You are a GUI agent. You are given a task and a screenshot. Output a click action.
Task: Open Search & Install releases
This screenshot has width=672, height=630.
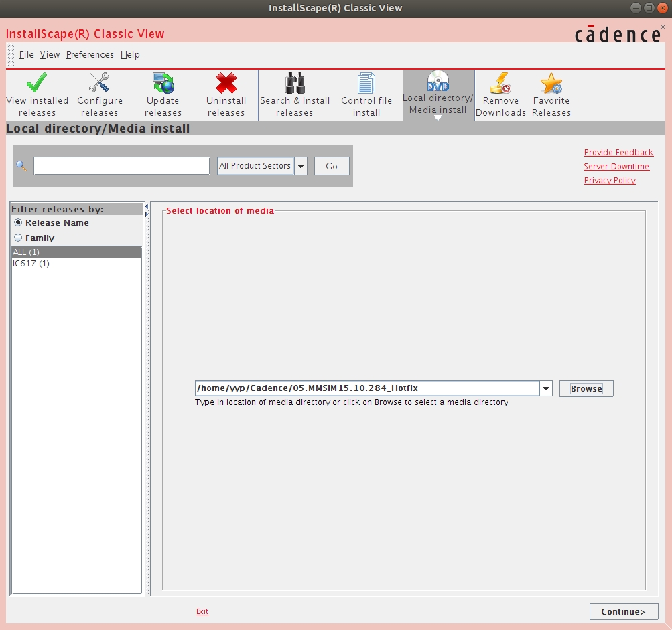(294, 94)
